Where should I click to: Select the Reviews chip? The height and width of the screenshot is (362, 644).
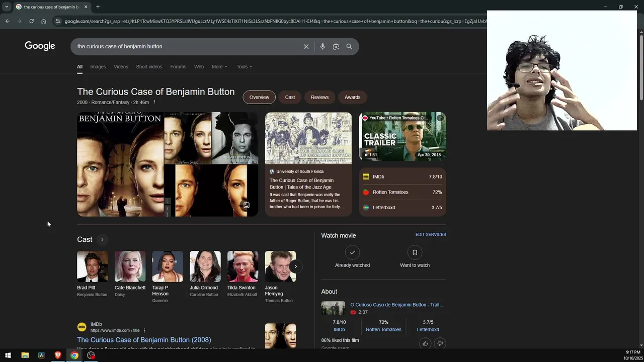319,97
